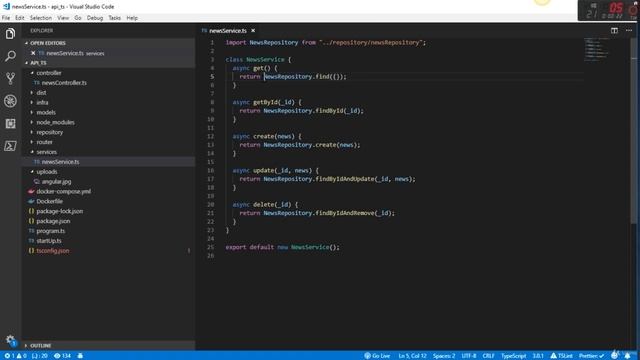Image resolution: width=640 pixels, height=360 pixels.
Task: Open the Manage gear icon
Action: click(10, 340)
